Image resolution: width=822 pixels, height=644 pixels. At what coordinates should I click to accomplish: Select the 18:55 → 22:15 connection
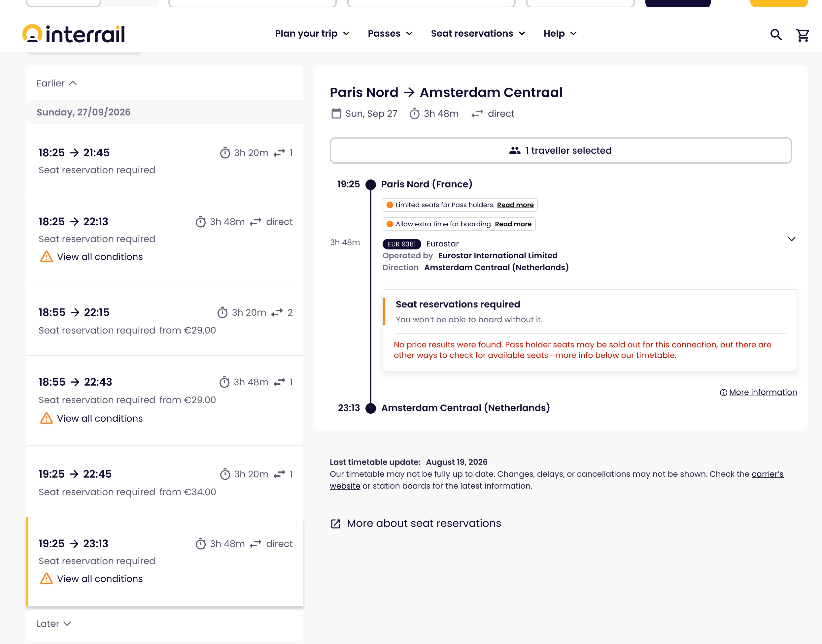point(165,320)
